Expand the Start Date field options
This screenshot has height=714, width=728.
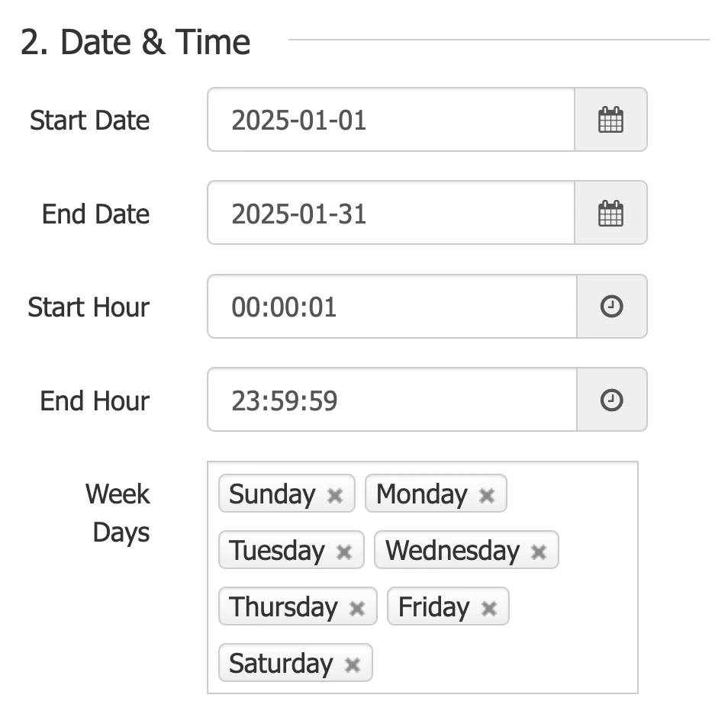pos(611,119)
